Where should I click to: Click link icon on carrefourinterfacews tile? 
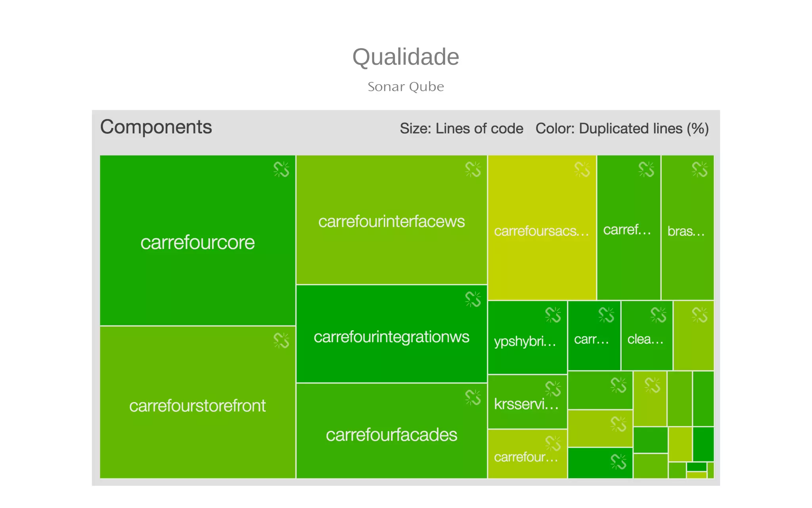click(x=473, y=169)
